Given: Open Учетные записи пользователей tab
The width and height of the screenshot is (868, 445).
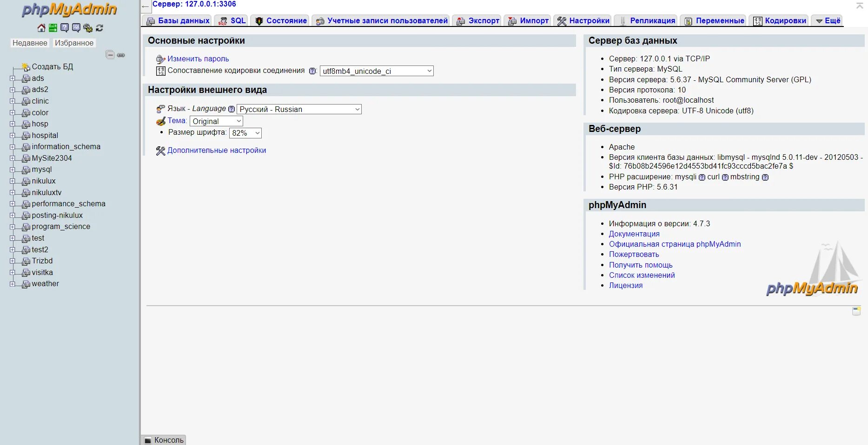Looking at the screenshot, I should pos(381,20).
